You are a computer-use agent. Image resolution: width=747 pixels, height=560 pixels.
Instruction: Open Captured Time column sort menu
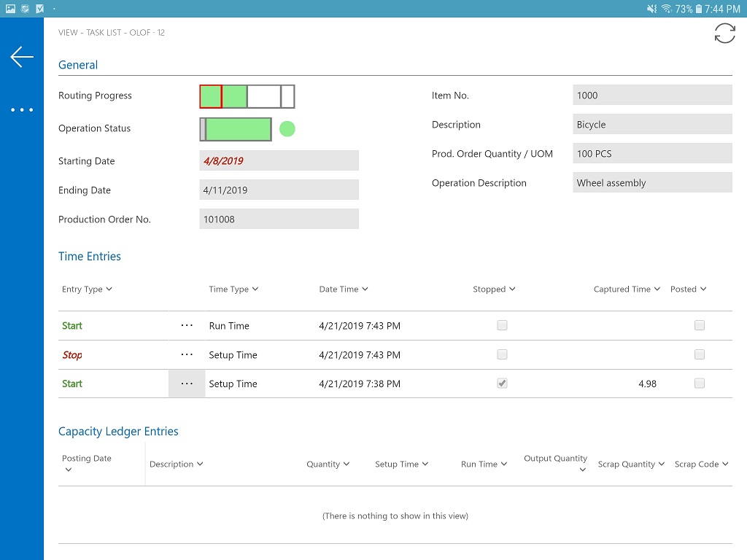tap(627, 289)
